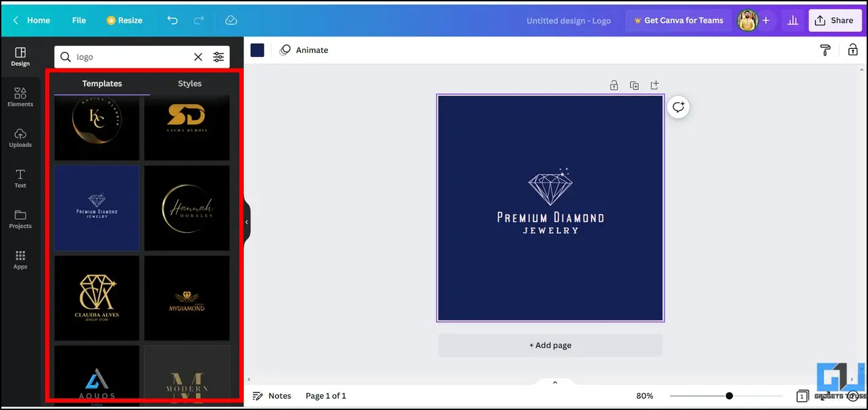Open the user profile avatar
Screen dimensions: 868x410
(747, 20)
